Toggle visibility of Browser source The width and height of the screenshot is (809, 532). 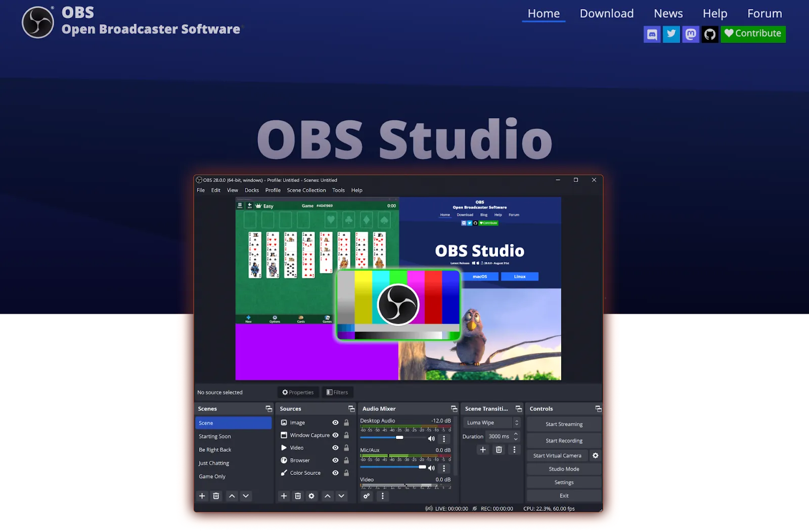click(335, 461)
